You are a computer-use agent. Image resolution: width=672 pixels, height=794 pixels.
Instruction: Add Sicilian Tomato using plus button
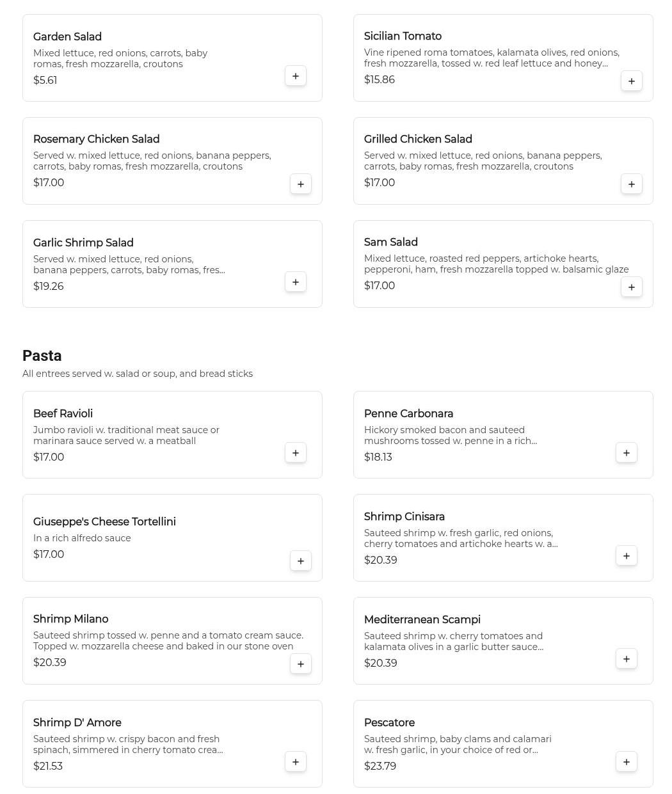[x=632, y=81]
